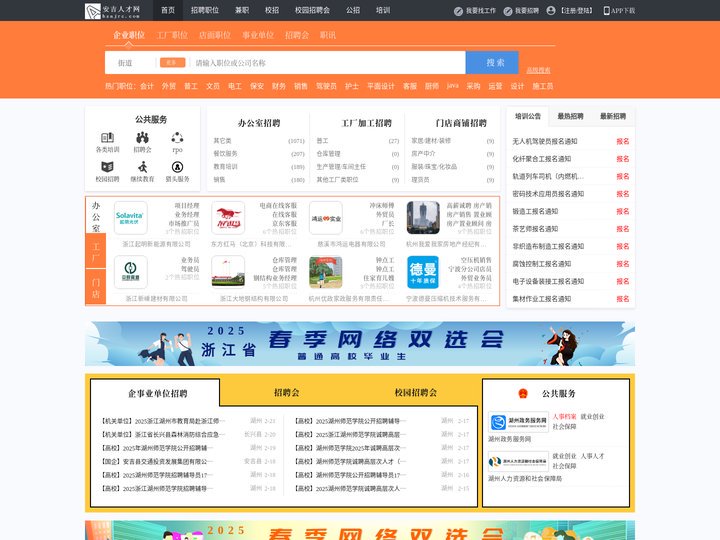The height and width of the screenshot is (540, 720).
Task: Open the 继续教育 icon
Action: (x=142, y=167)
